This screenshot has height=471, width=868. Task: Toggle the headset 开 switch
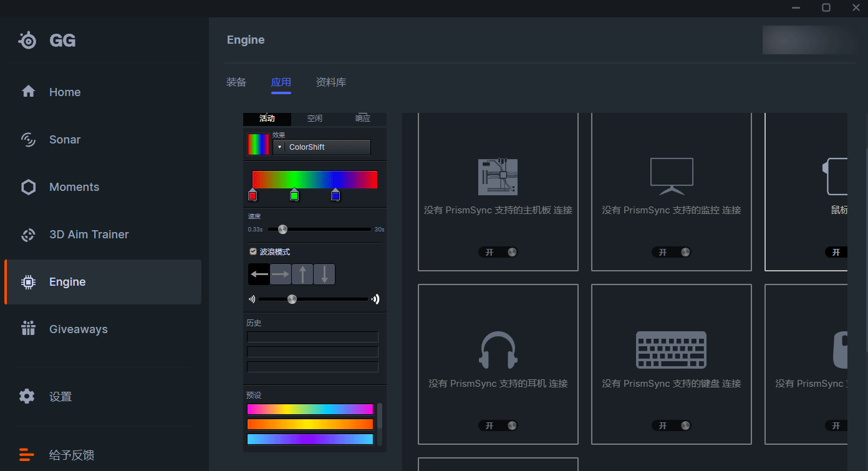pos(498,425)
